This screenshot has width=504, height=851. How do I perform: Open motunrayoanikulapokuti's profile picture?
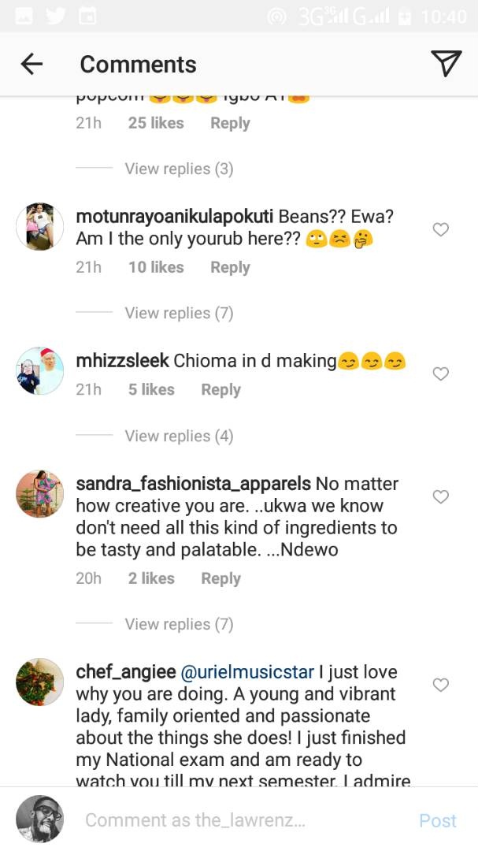(39, 226)
